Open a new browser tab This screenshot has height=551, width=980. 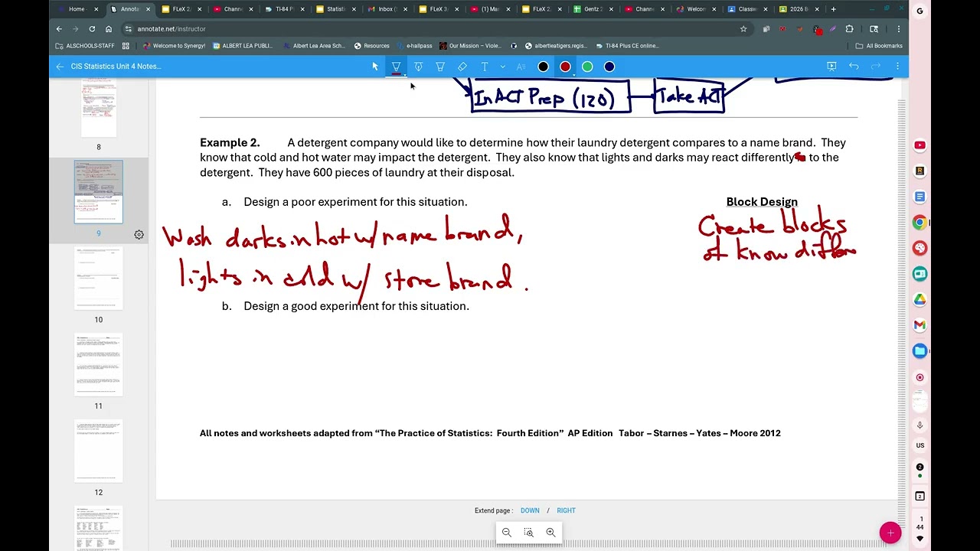(833, 9)
